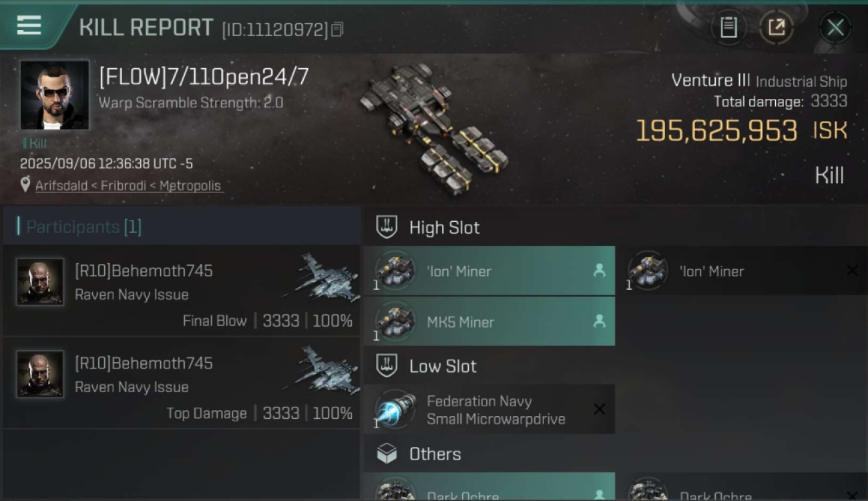Select the destroyed 'Ion' Miner item

(742, 271)
